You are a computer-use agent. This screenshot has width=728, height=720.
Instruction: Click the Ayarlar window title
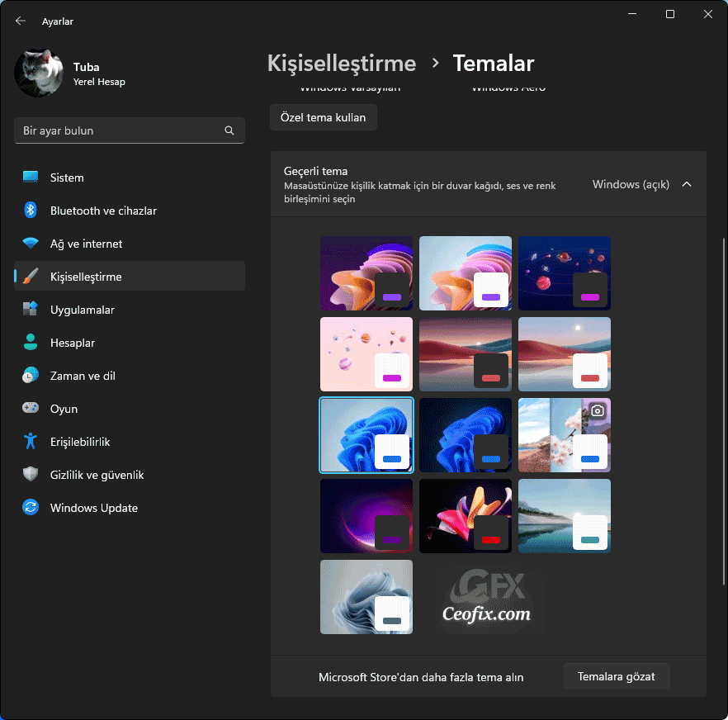point(58,21)
